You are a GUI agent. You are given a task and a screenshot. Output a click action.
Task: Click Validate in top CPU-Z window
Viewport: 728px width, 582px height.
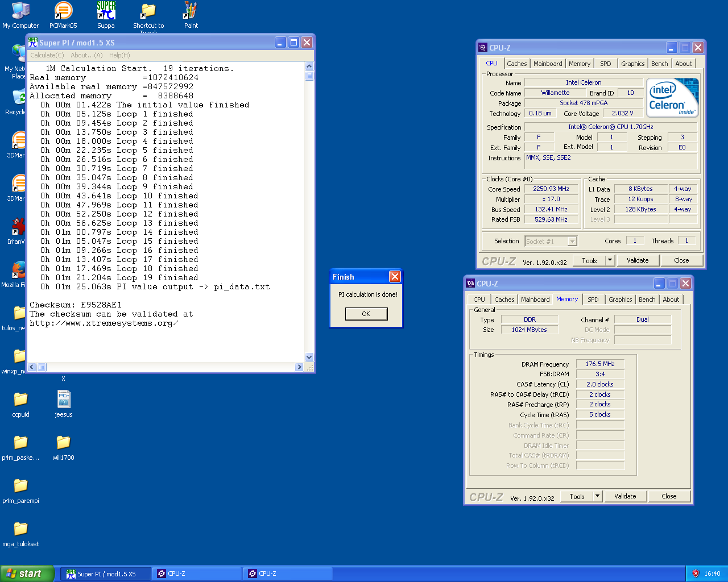(x=638, y=260)
